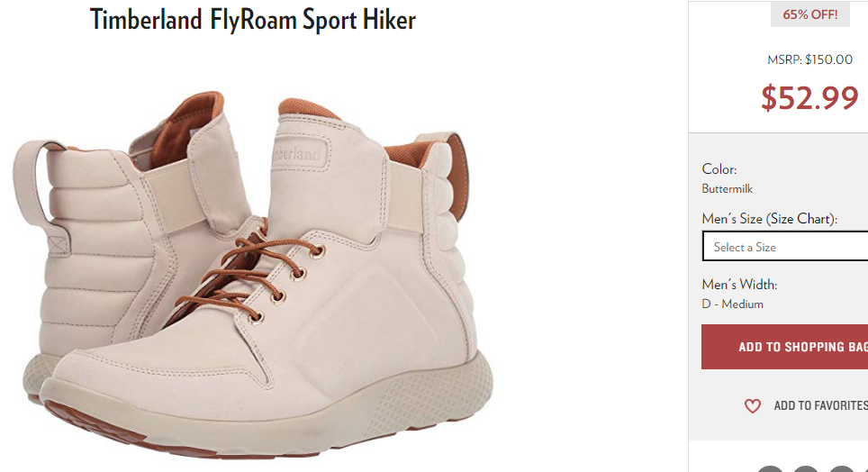This screenshot has width=868, height=472.
Task: Add the boots to shopping bag
Action: [x=784, y=347]
